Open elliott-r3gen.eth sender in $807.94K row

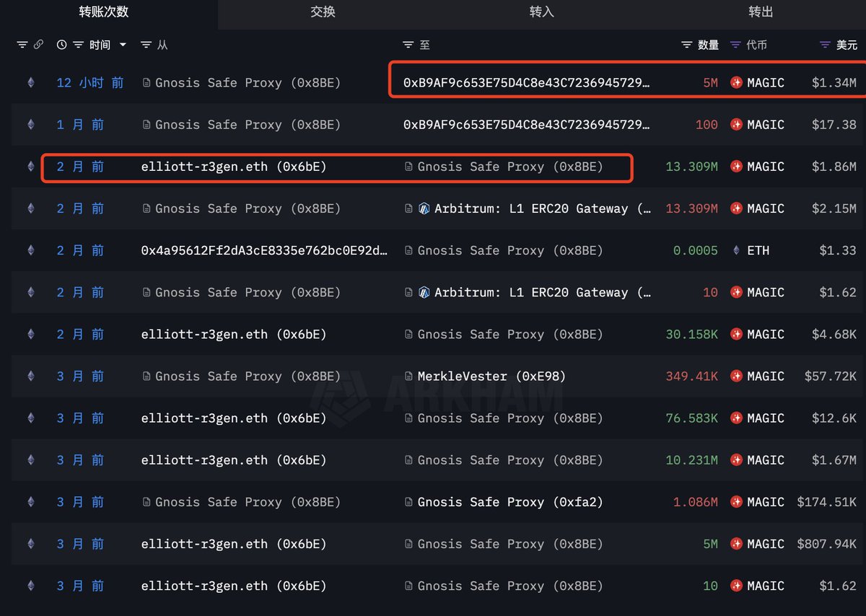click(x=234, y=544)
